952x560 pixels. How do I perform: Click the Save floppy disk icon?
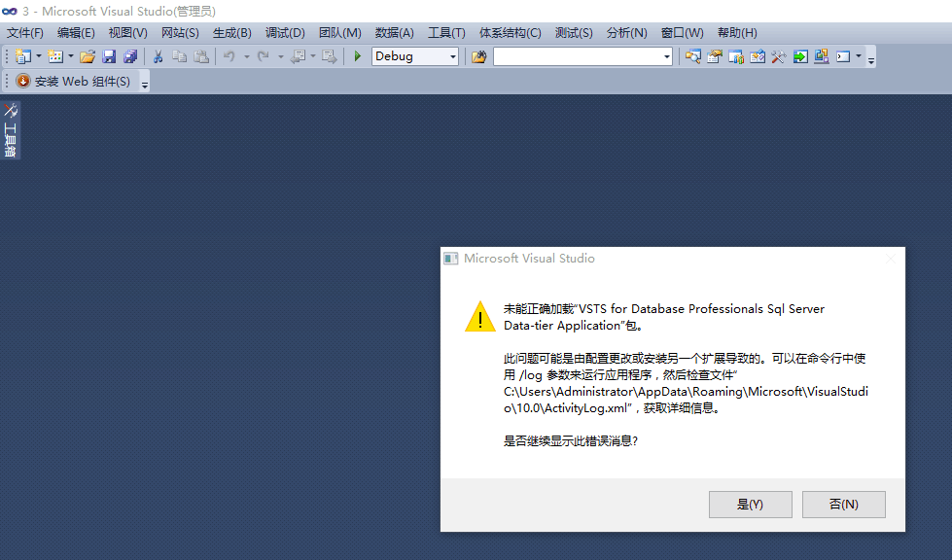click(109, 56)
